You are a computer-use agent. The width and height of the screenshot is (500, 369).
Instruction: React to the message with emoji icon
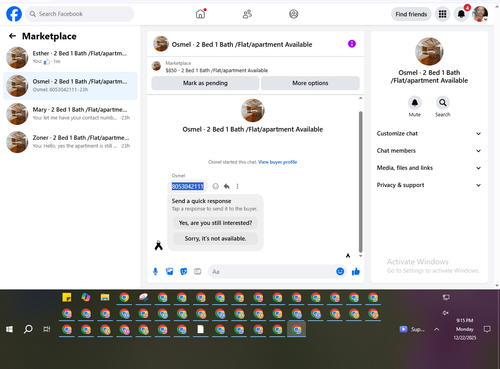[216, 186]
